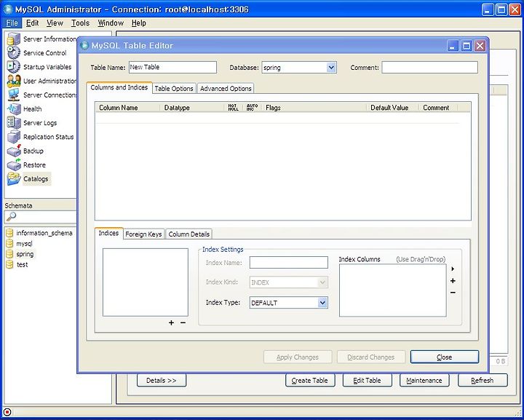524x420 pixels.
Task: Click Create Table in MySQL Administrator window
Action: point(310,381)
